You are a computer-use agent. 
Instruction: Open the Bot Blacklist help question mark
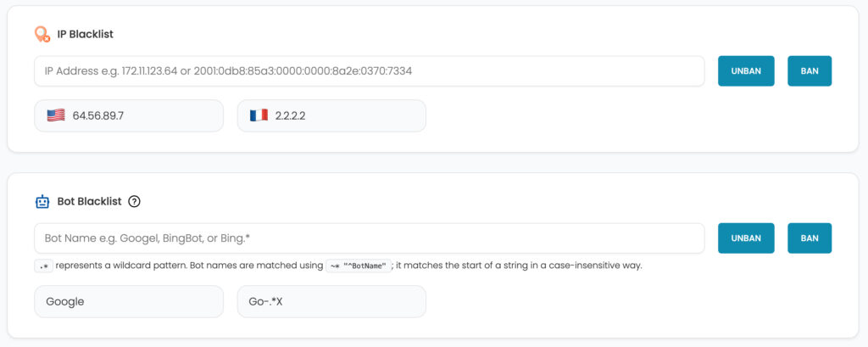[x=134, y=202]
